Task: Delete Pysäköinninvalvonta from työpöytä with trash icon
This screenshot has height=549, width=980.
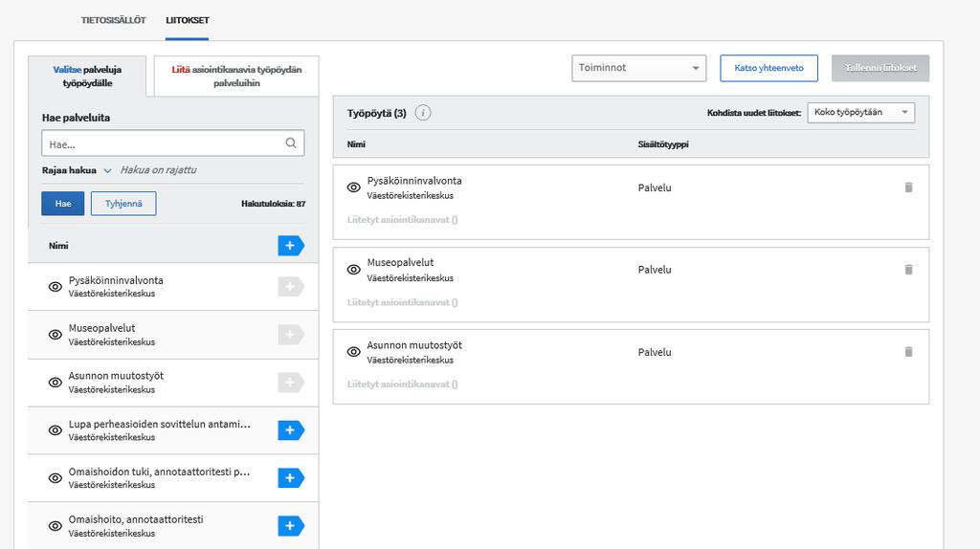Action: click(909, 187)
